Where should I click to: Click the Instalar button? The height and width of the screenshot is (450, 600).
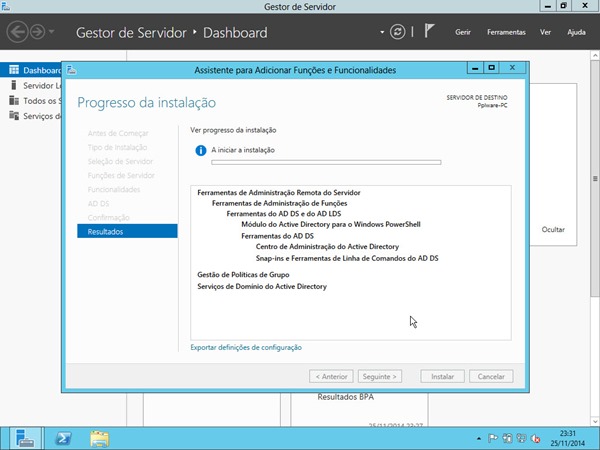(442, 376)
